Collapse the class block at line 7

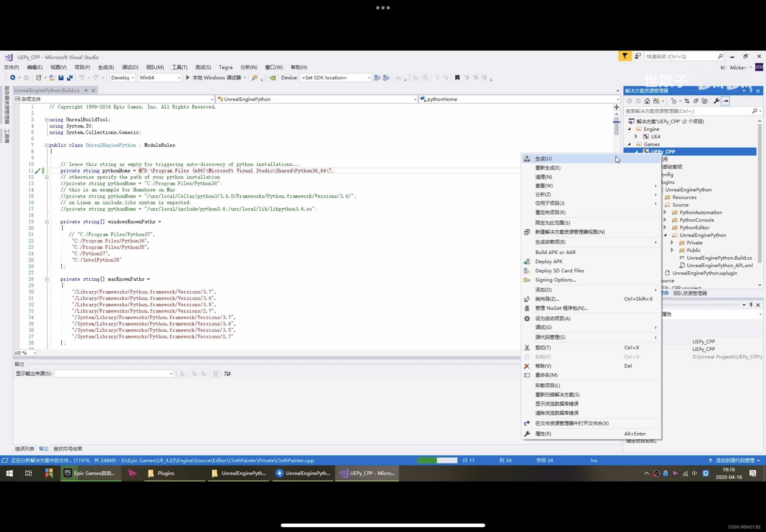coord(47,145)
